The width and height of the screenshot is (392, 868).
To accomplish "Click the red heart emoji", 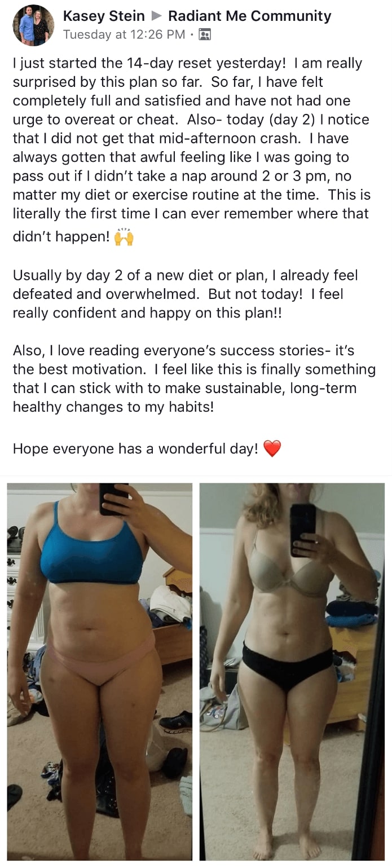I will coord(272,449).
